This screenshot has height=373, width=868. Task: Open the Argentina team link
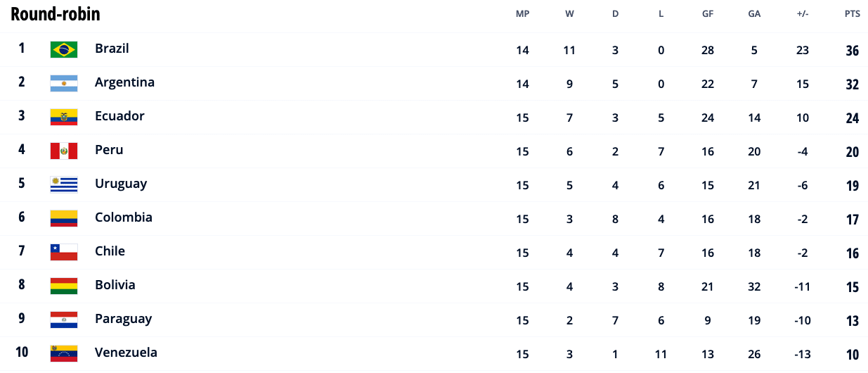tap(125, 82)
